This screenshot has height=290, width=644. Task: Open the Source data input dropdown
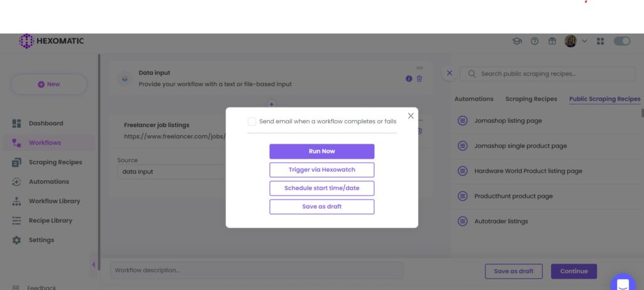point(172,172)
